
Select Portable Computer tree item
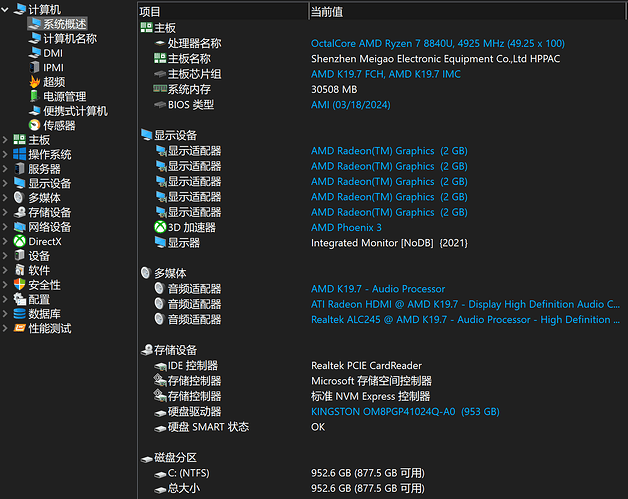click(75, 111)
